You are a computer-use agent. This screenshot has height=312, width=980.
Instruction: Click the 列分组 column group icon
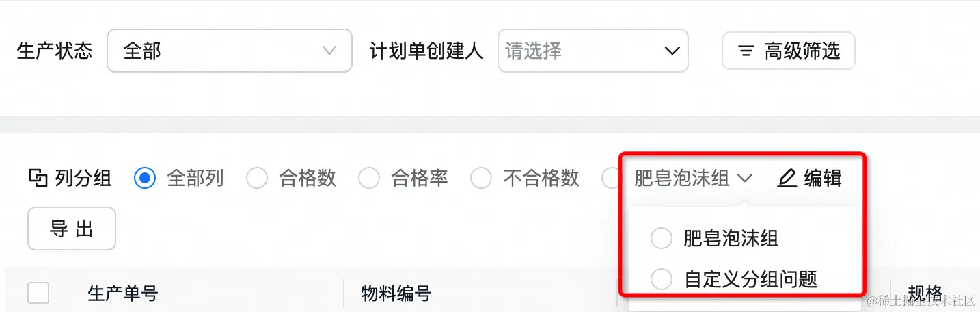pos(37,179)
